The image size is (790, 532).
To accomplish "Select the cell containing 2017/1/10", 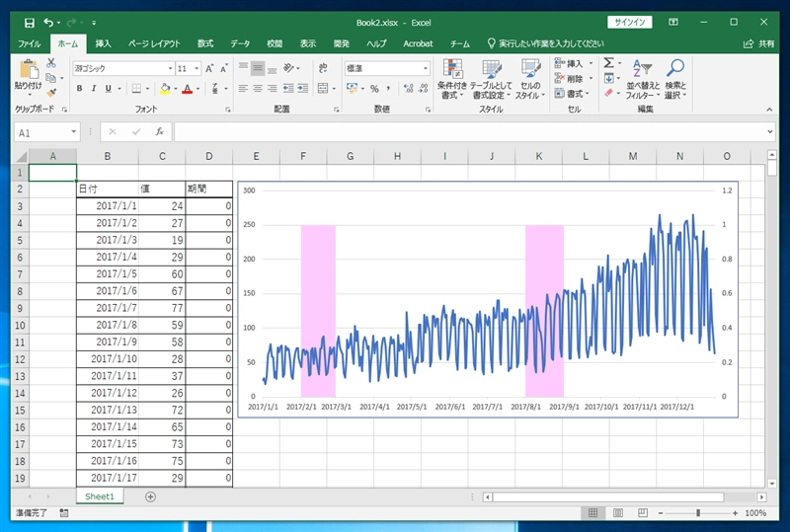I will (x=108, y=359).
